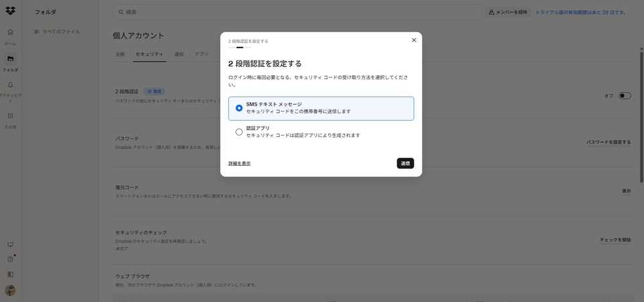Screen dimensions: 644x302
Task: Click the Dropbox logo icon
Action: (x=11, y=11)
